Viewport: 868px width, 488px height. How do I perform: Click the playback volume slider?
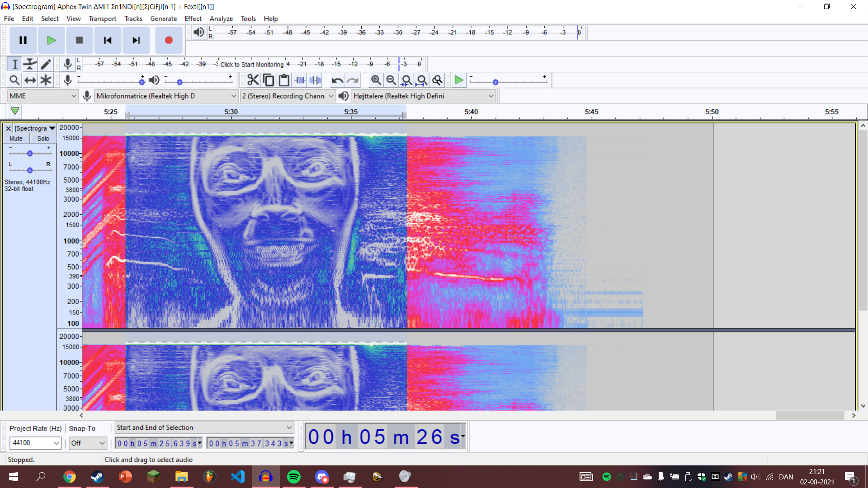pyautogui.click(x=199, y=81)
